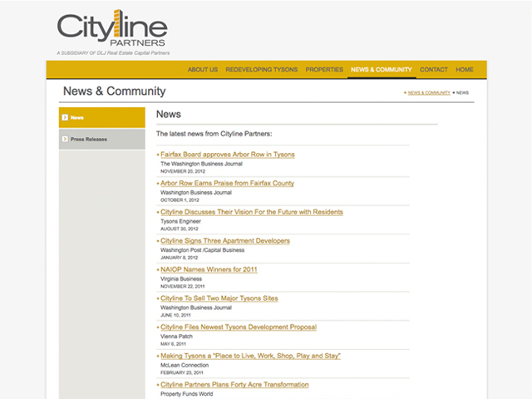Click the 'February 23, 2011' date
This screenshot has width=532, height=399.
click(x=182, y=373)
